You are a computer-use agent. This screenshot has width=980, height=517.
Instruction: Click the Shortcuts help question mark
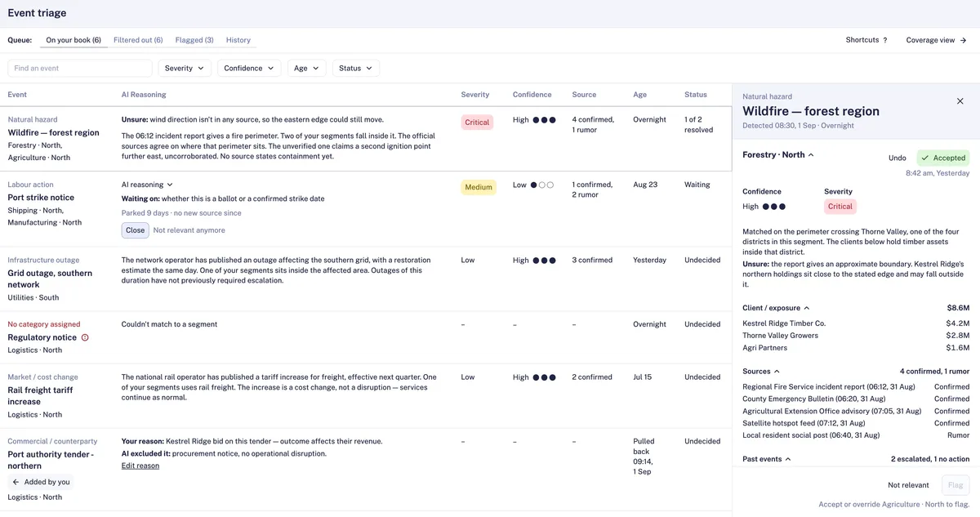point(885,40)
